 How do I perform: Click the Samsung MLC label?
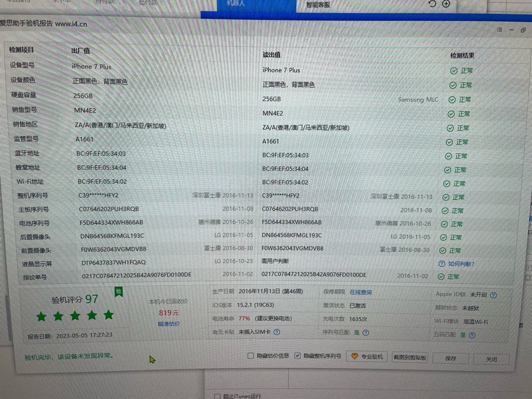(418, 99)
